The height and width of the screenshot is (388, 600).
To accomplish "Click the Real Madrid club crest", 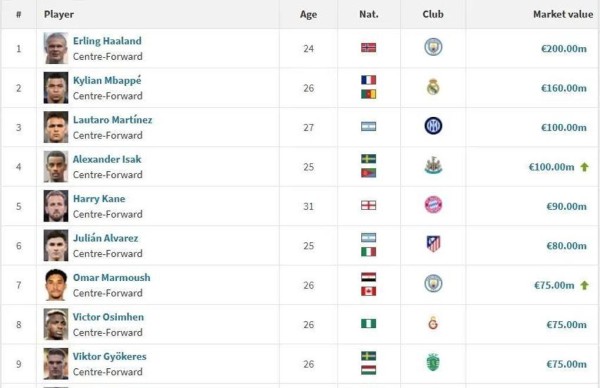I will 433,87.
